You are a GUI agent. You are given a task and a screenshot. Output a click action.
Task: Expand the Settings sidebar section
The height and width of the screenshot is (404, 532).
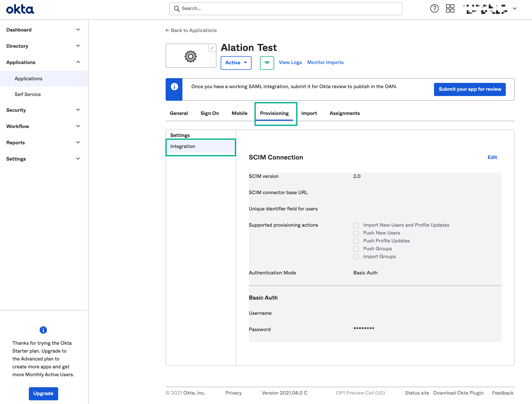(x=44, y=159)
